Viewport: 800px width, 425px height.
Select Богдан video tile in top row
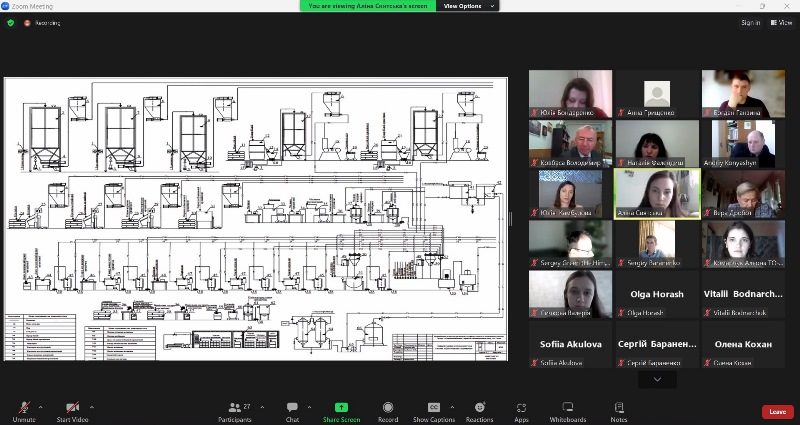pos(743,94)
